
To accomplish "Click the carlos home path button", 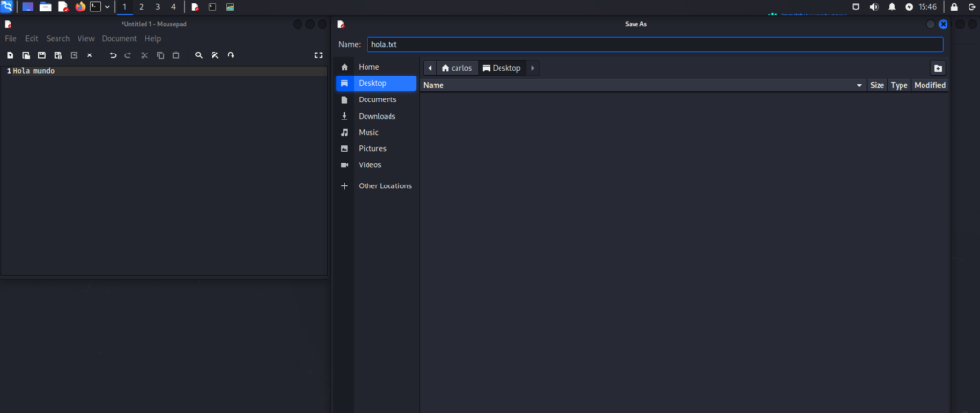I will (457, 68).
